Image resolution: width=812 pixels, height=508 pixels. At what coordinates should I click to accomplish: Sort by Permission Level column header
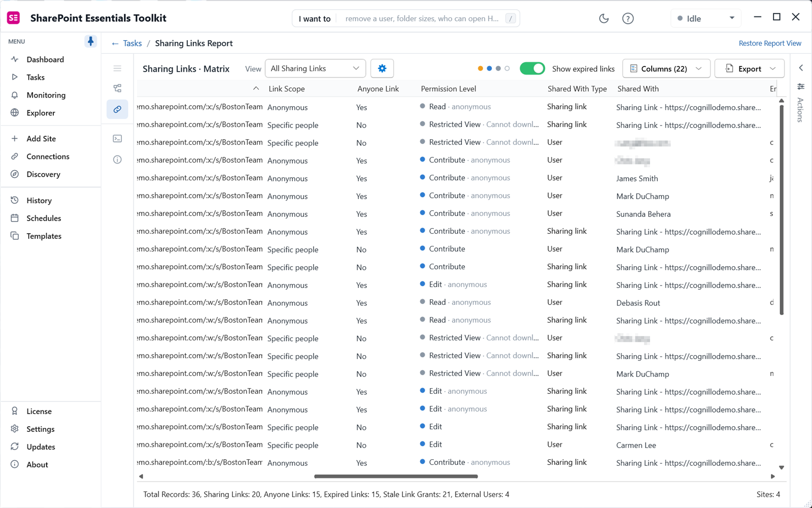449,89
